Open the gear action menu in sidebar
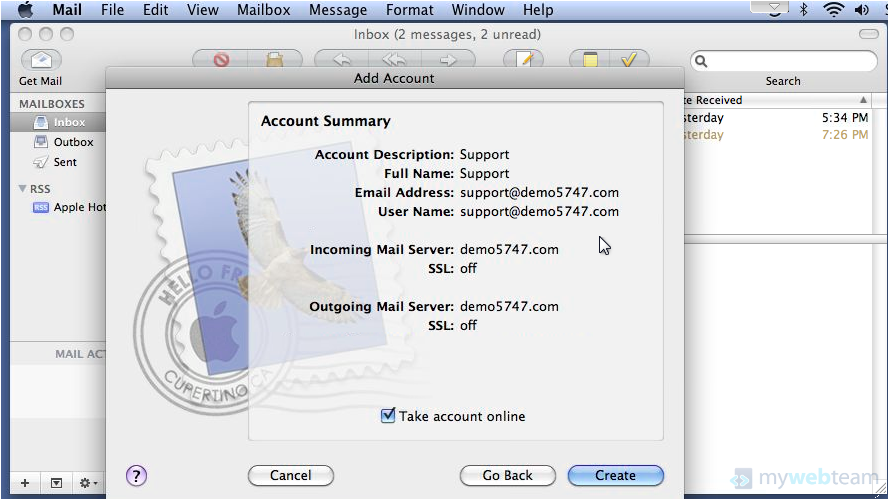Viewport: 889px width, 500px height. [x=88, y=483]
